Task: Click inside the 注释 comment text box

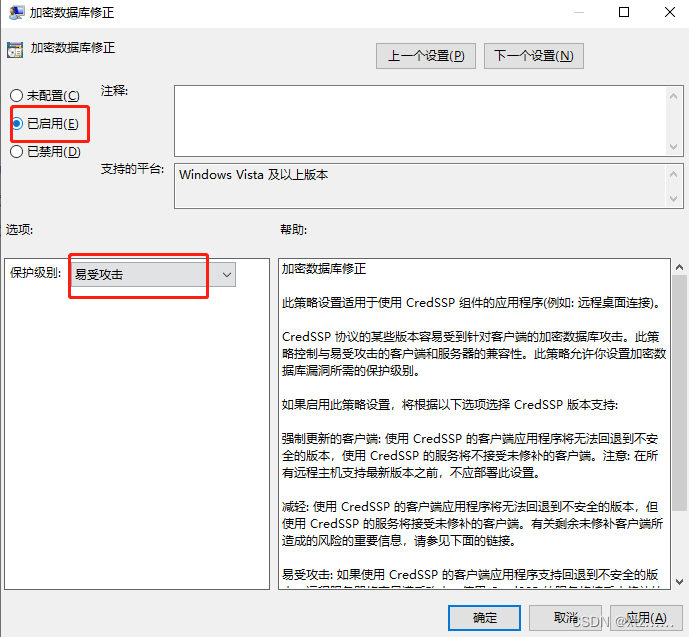Action: 420,121
